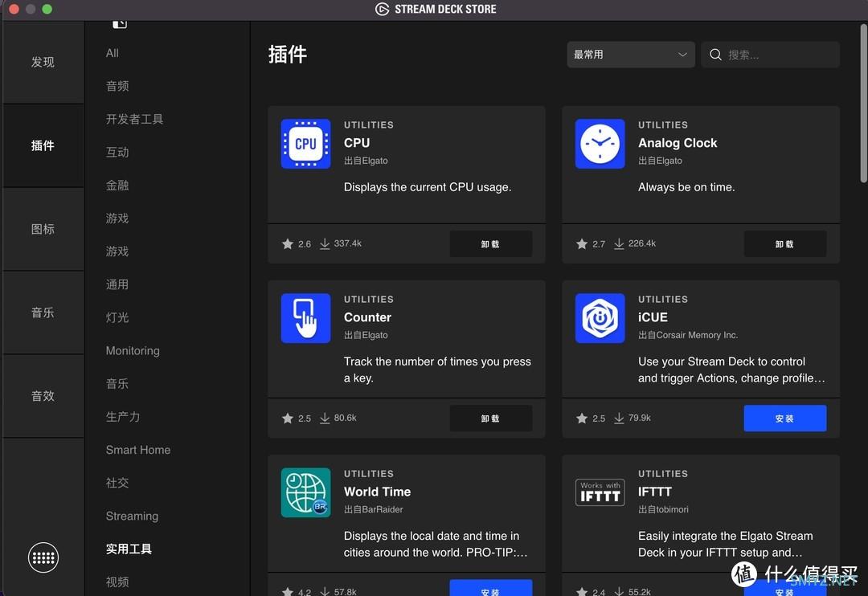Open the World Time plugin title
Screen dimensions: 868x596
click(x=378, y=492)
